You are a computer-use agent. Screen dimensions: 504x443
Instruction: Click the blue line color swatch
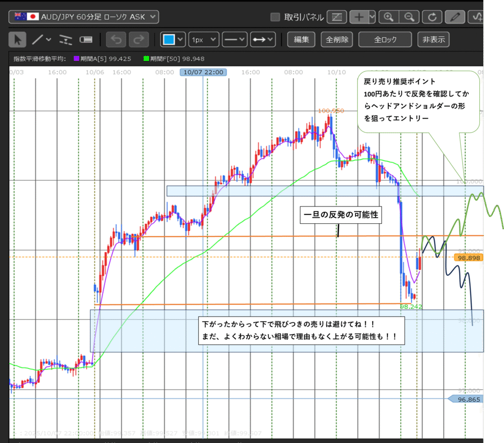168,39
